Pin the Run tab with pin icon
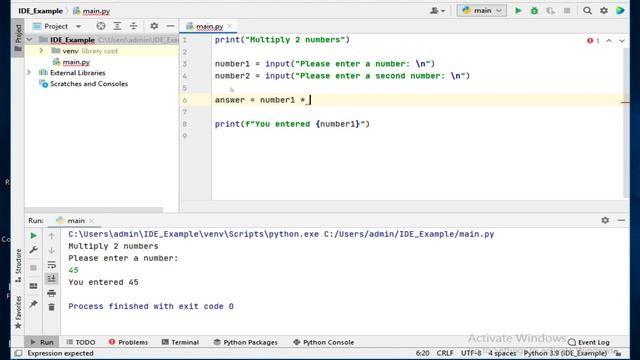640x360 pixels. click(33, 304)
